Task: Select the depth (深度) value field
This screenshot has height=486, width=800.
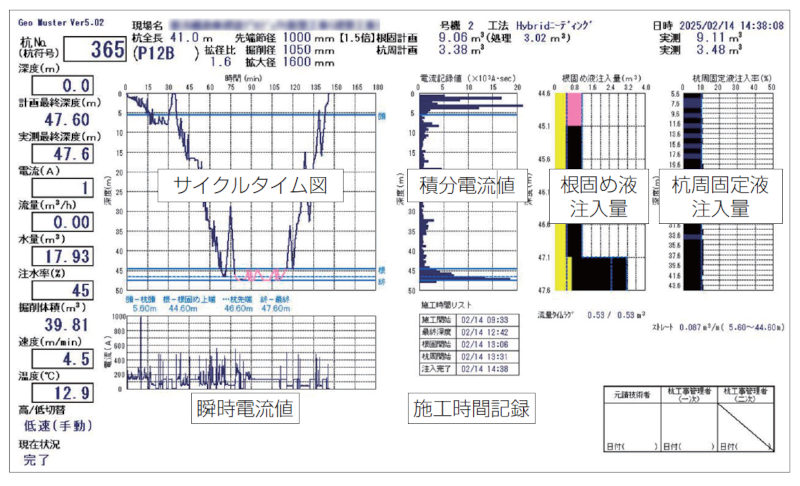Action: click(x=60, y=87)
